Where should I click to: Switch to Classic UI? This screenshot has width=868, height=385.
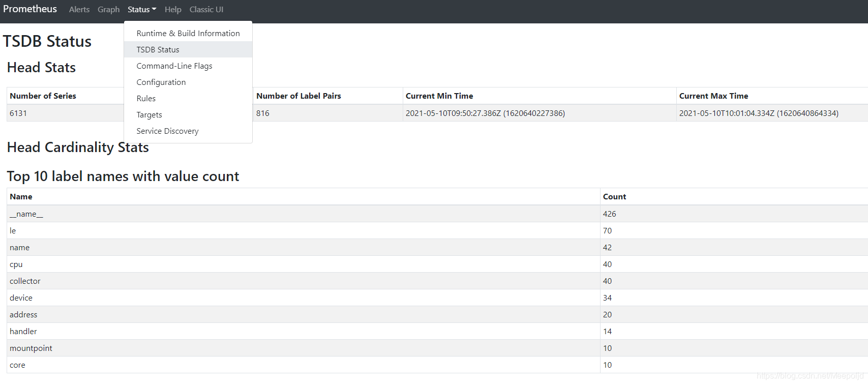(206, 10)
